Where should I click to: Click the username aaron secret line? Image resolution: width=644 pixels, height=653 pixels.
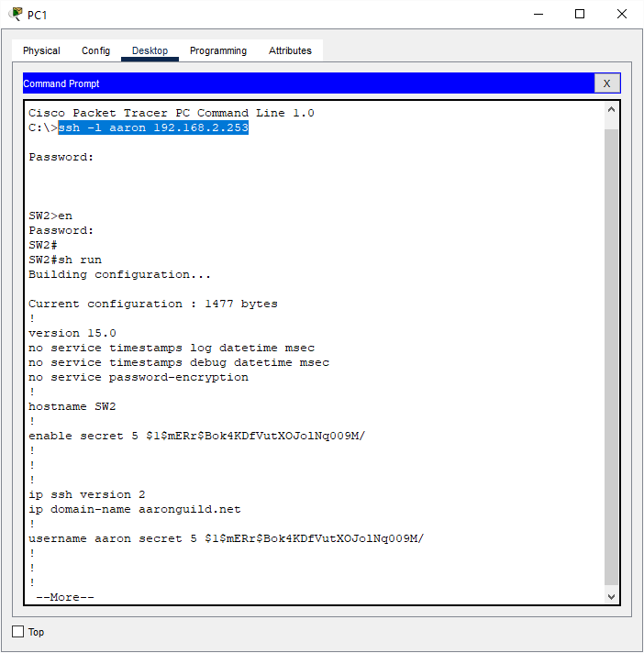click(x=226, y=538)
